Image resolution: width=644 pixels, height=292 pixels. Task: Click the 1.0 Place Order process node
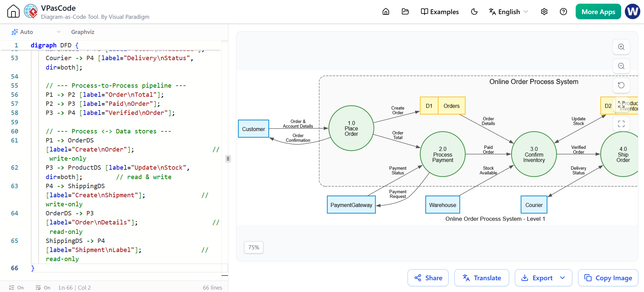tap(351, 128)
